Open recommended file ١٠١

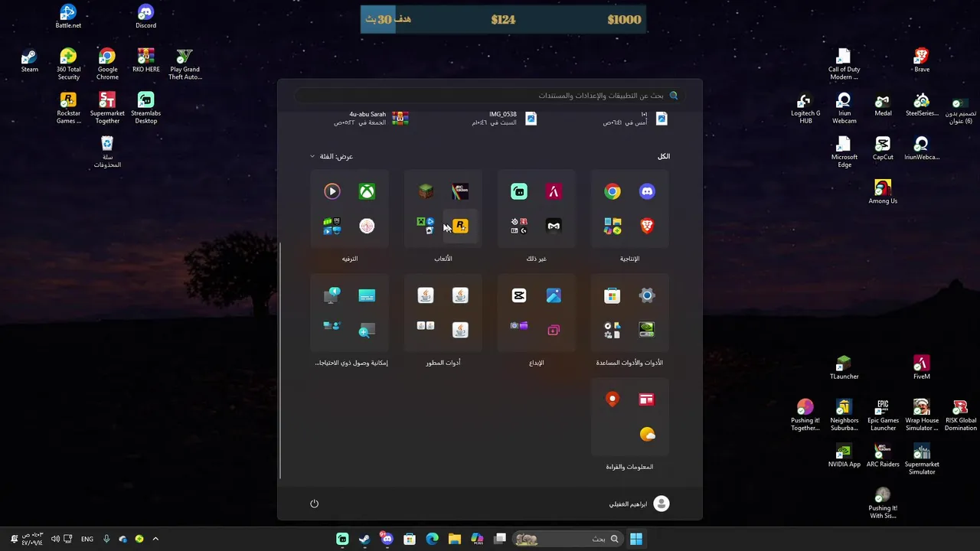(635, 118)
